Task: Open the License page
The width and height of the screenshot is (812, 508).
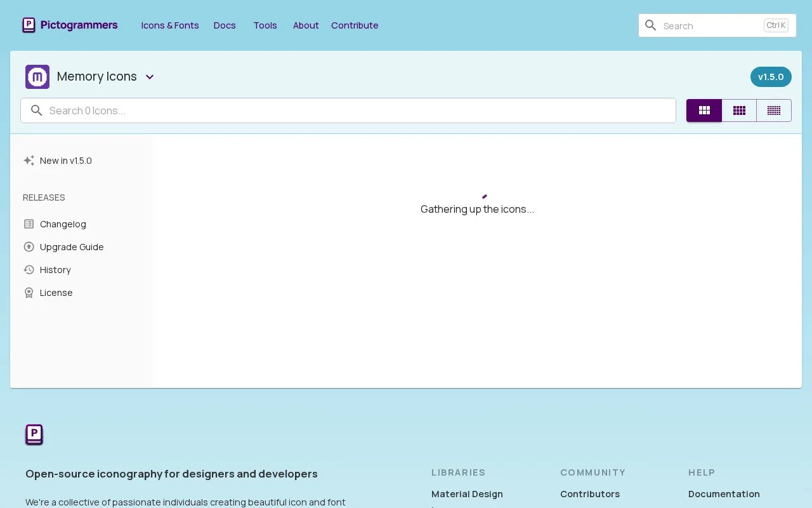Action: tap(56, 293)
